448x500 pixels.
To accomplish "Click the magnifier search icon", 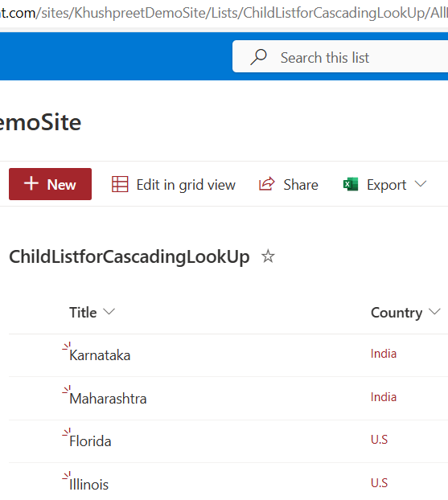I will point(258,57).
